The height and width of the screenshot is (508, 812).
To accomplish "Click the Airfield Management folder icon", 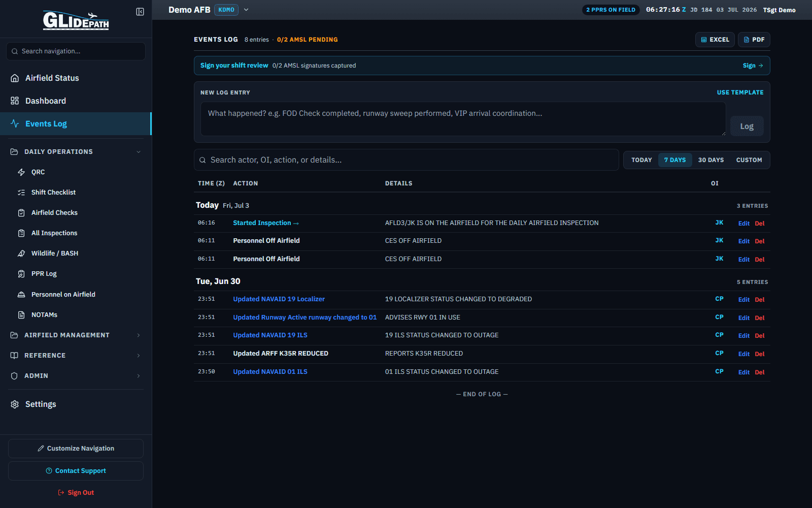I will point(14,335).
